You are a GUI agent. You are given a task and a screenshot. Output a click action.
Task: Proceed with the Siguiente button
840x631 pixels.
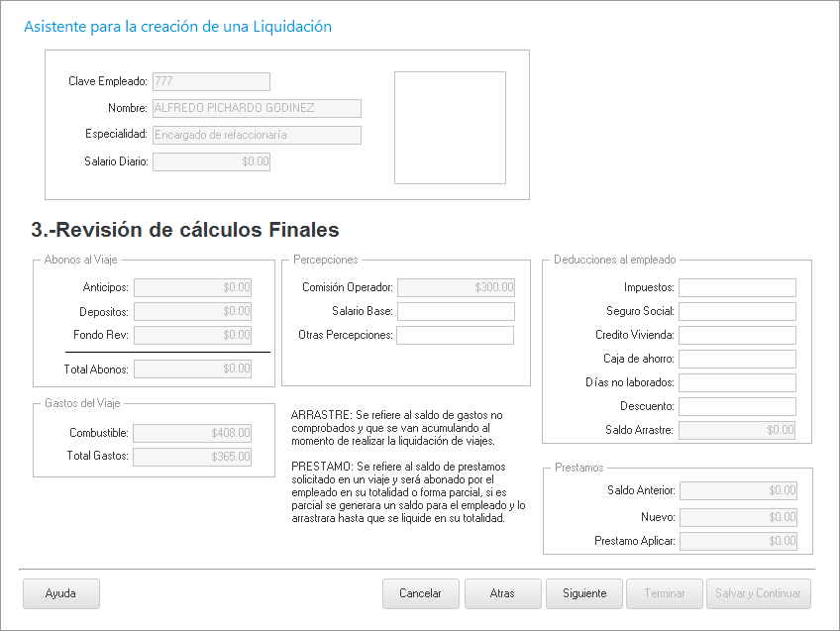(583, 593)
